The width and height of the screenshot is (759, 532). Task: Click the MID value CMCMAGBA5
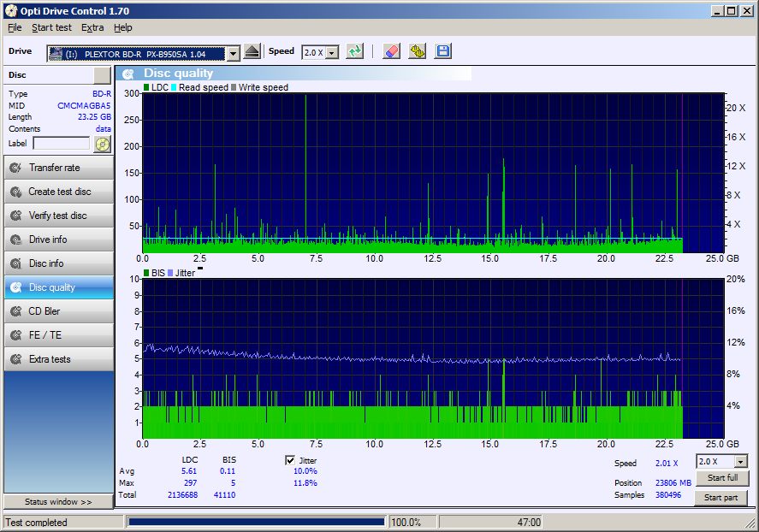[x=84, y=105]
